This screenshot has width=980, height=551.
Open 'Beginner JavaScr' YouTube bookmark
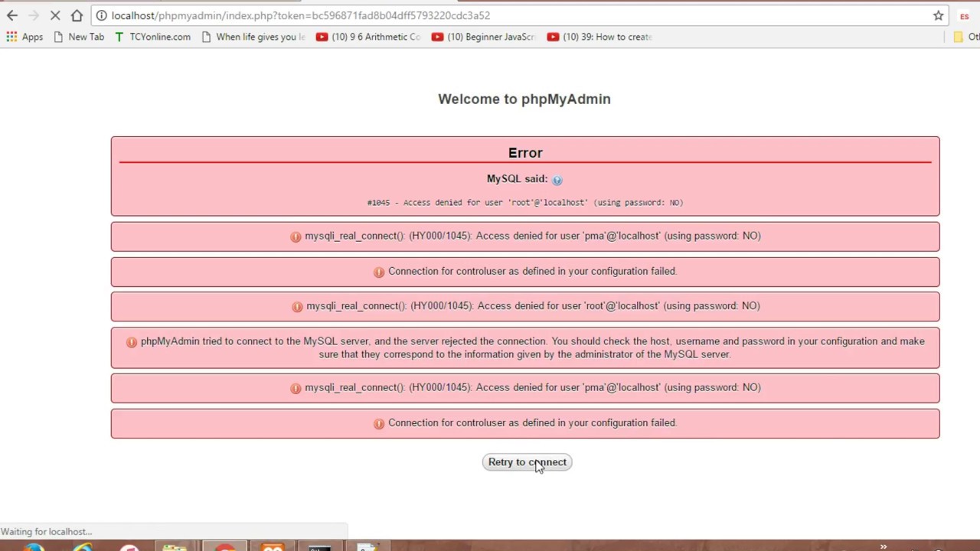(483, 37)
